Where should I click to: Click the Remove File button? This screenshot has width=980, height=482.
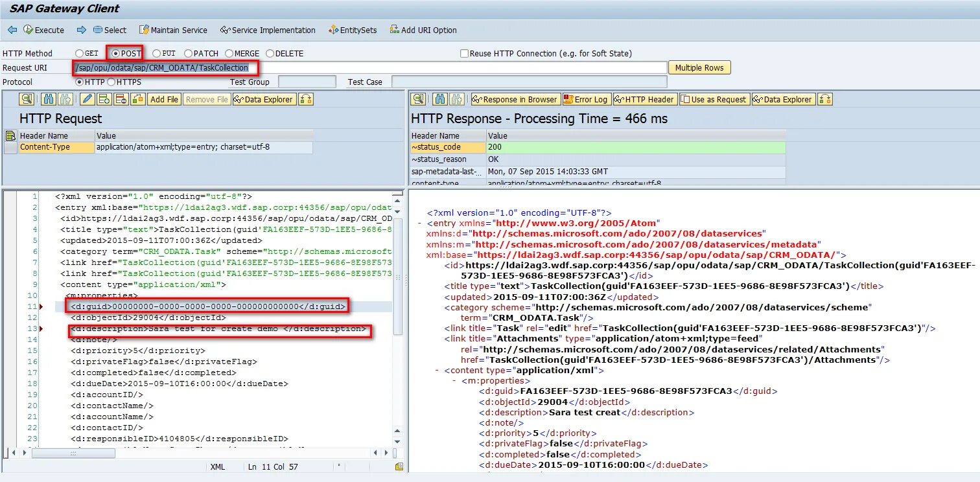206,99
